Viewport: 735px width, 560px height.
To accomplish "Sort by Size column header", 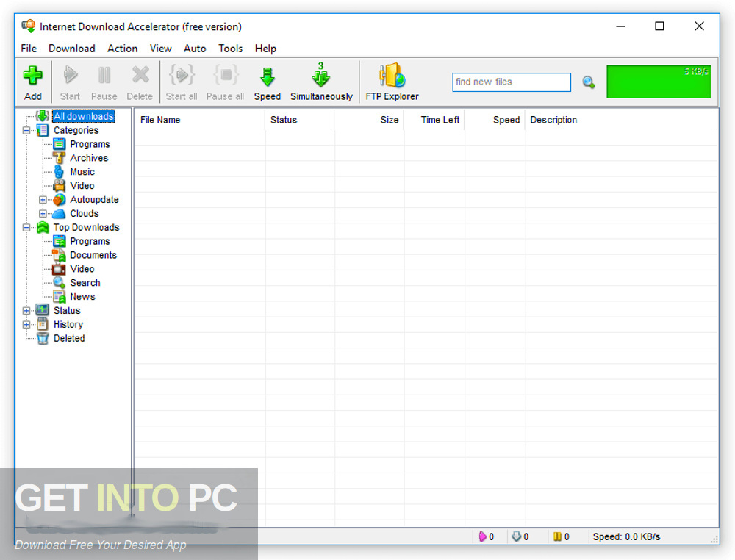I will tap(369, 120).
